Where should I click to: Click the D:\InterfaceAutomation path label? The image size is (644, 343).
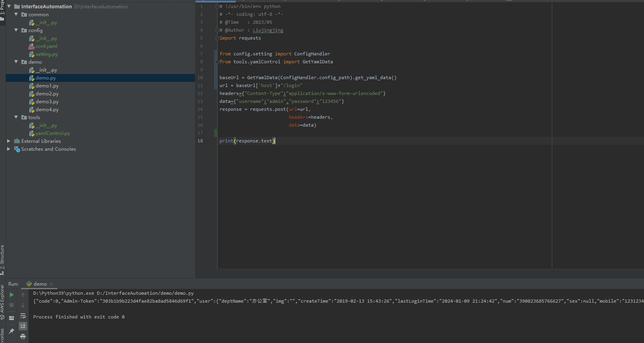click(x=101, y=7)
